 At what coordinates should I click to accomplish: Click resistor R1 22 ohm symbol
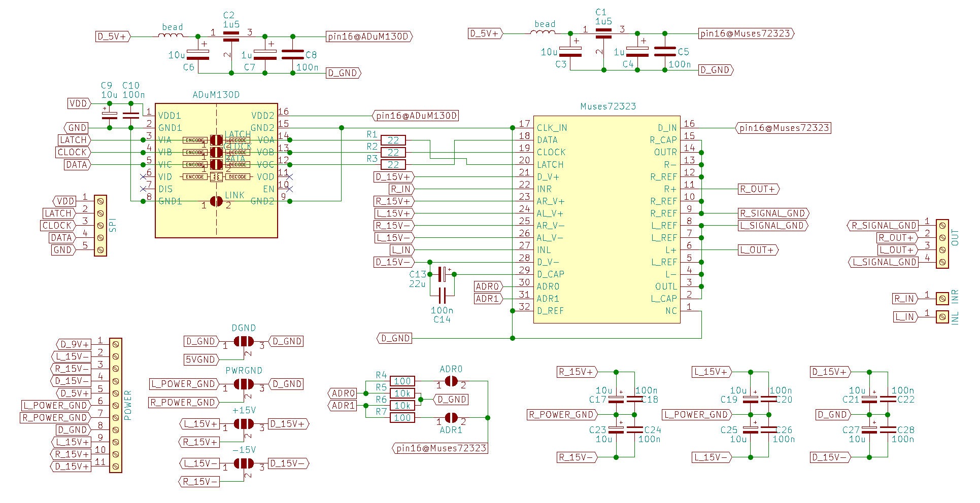(x=393, y=140)
